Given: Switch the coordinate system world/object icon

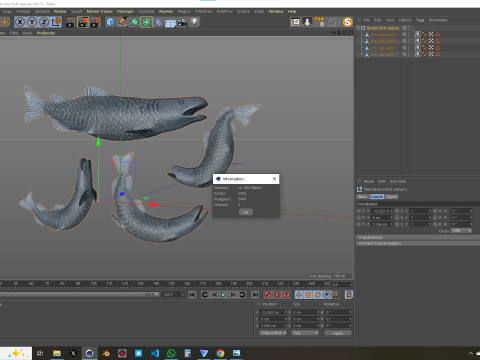Looking at the screenshot, I should coord(56,22).
